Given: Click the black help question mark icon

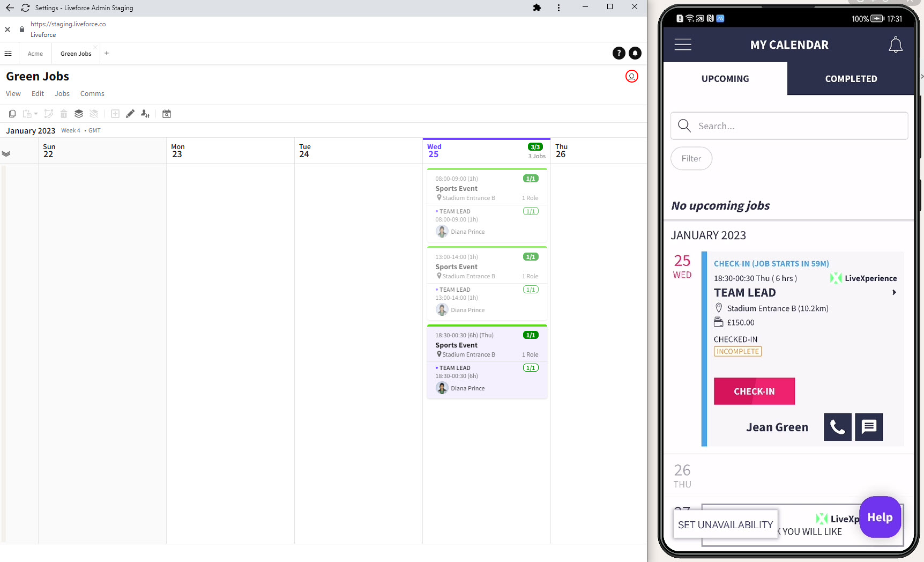Looking at the screenshot, I should point(619,53).
